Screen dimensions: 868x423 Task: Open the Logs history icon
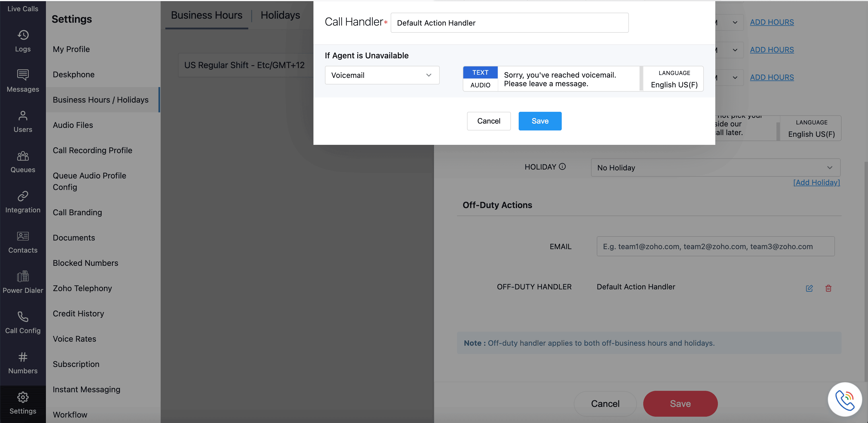(23, 35)
